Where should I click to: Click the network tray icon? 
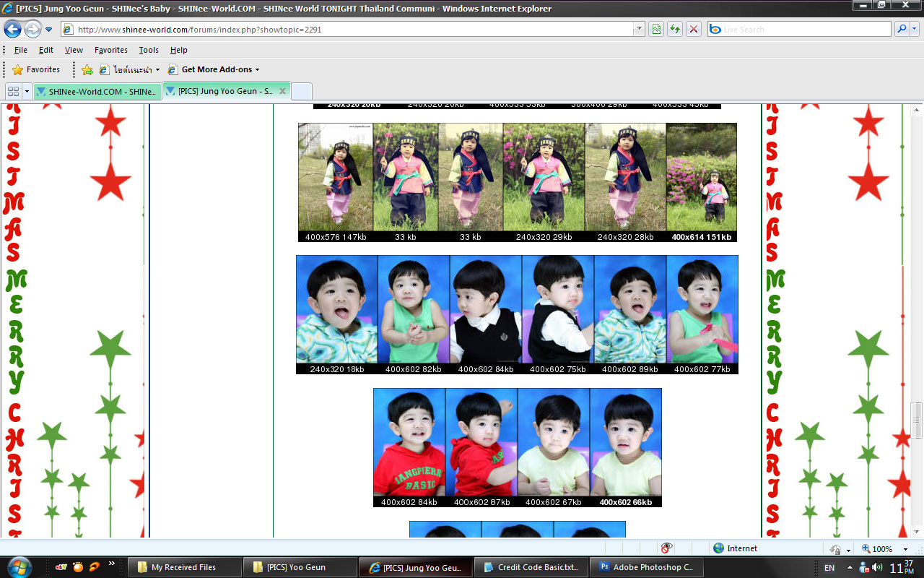pyautogui.click(x=864, y=568)
